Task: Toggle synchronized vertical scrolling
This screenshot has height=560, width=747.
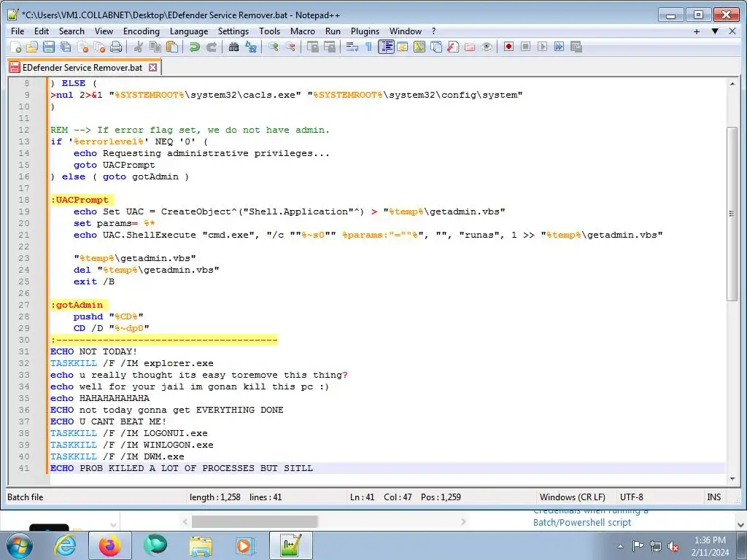Action: (312, 47)
